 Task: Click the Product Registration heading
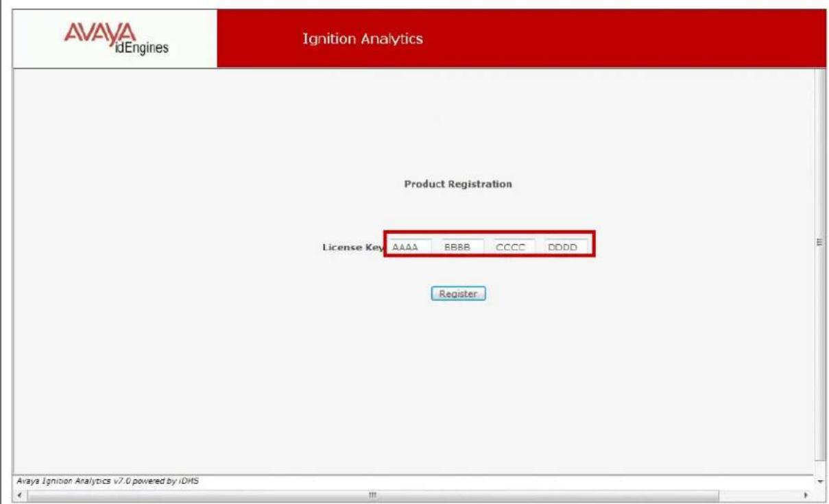click(458, 184)
